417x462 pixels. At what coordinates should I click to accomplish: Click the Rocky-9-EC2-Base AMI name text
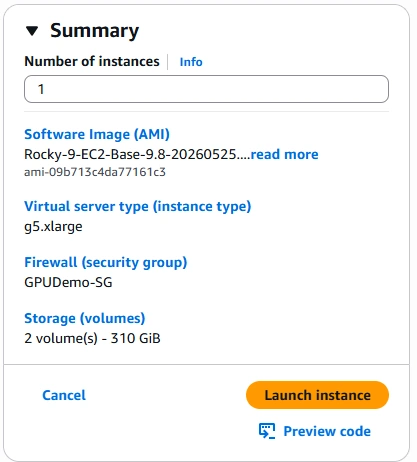coord(137,154)
